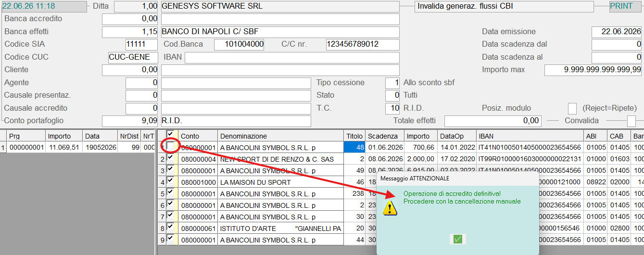Click the Tipo cessione field
644x255 pixels.
click(x=392, y=83)
